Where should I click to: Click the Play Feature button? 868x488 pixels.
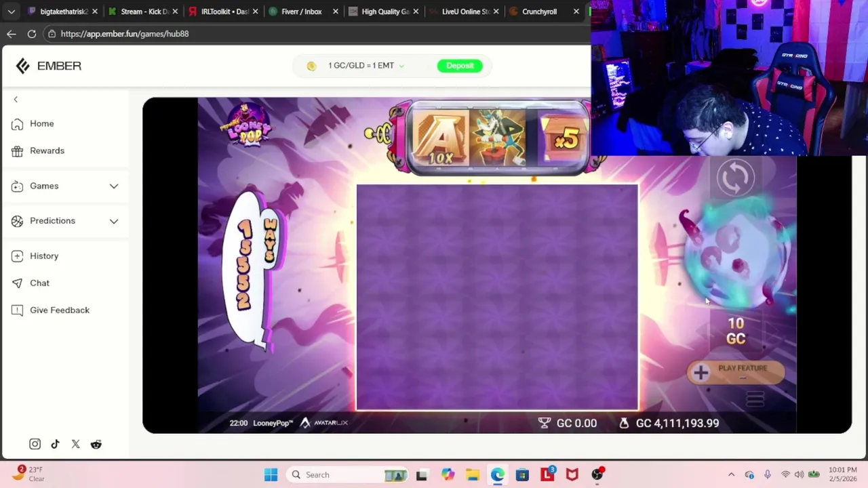(736, 371)
